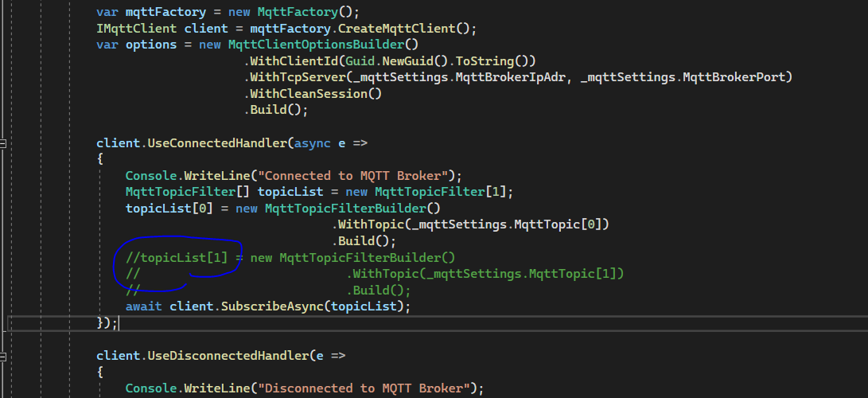Click 'MqttBrokerPort' property
Viewport: 868px width, 398px height.
pos(734,77)
